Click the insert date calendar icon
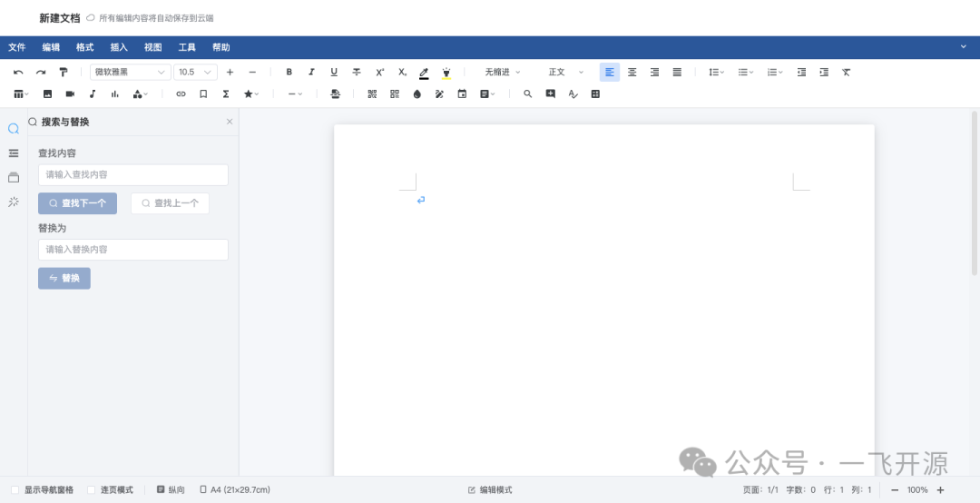 pyautogui.click(x=462, y=94)
